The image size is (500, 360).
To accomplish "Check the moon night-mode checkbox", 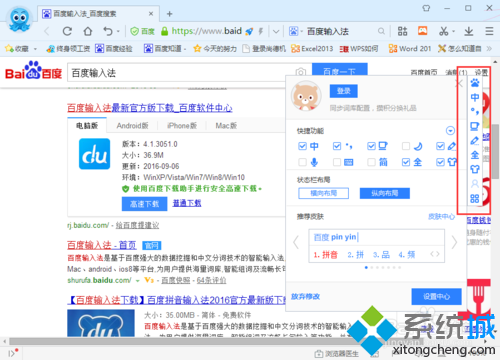I will [x=406, y=146].
